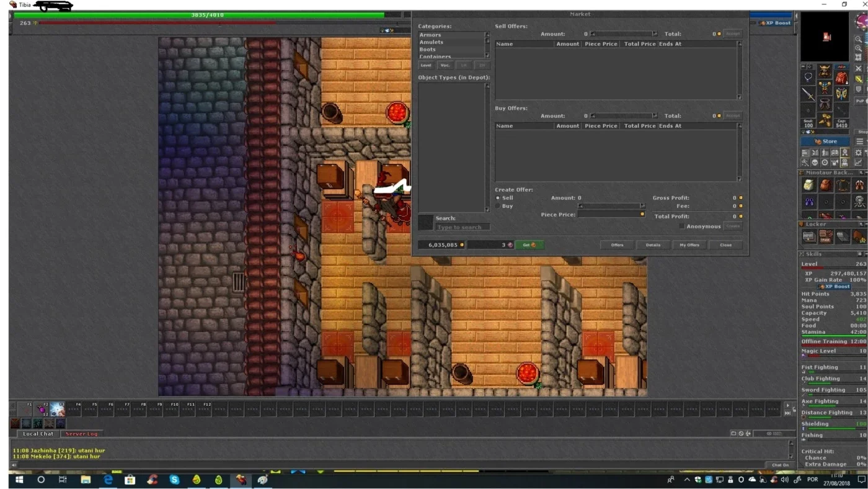Open File Explorer from the taskbar
Screen dimensions: 868x489
coord(86,480)
